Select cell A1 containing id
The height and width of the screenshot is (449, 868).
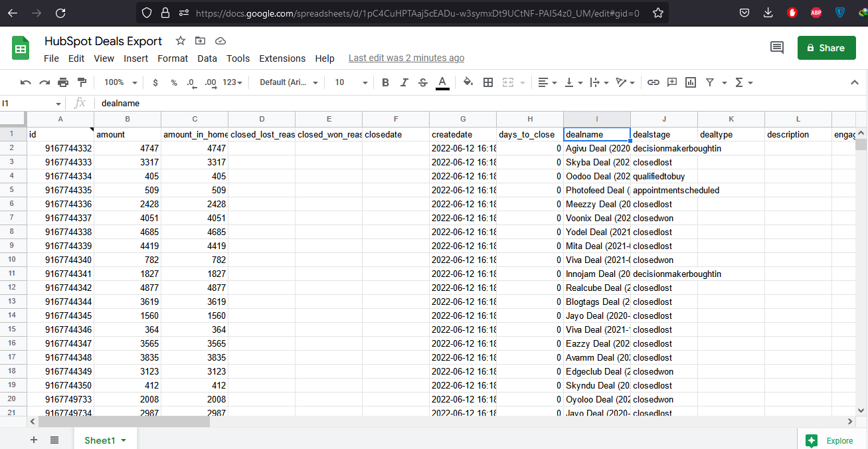60,134
